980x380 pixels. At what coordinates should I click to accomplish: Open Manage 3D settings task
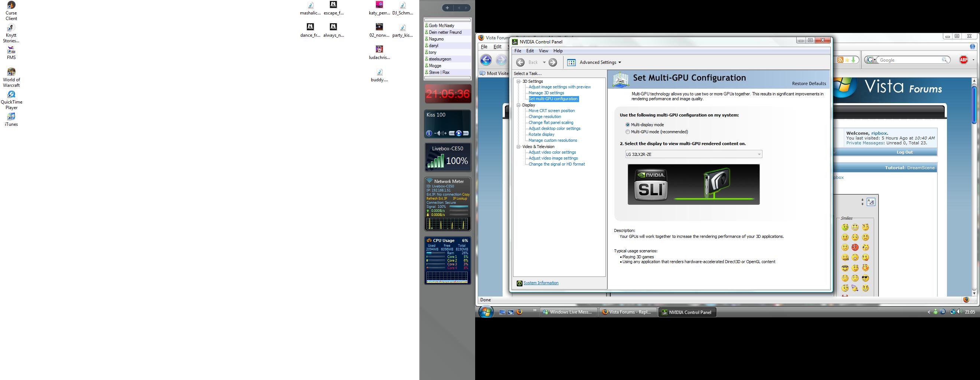(546, 93)
